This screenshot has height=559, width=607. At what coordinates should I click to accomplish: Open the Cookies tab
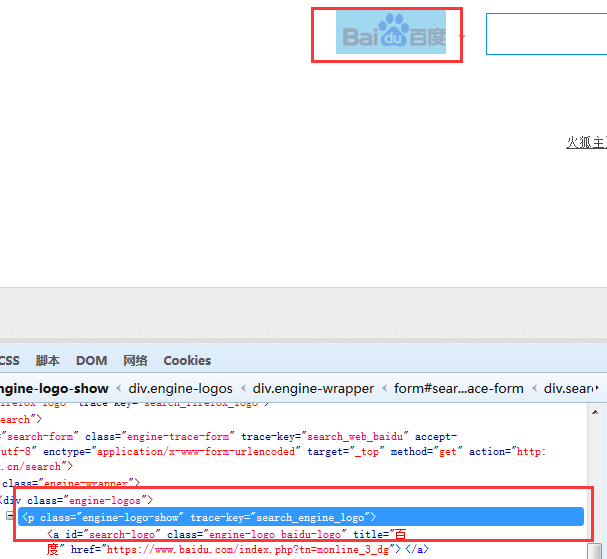pos(187,360)
